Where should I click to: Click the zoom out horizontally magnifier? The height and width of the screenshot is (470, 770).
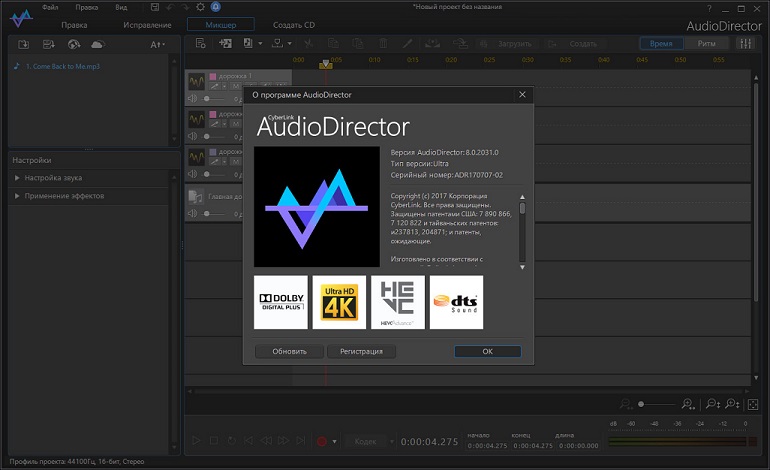[x=626, y=404]
